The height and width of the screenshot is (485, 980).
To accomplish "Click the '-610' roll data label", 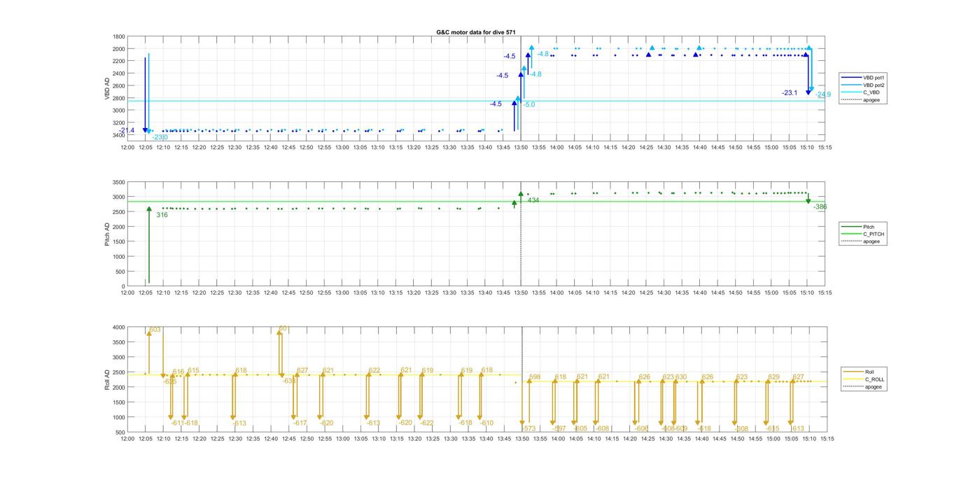I will click(486, 423).
